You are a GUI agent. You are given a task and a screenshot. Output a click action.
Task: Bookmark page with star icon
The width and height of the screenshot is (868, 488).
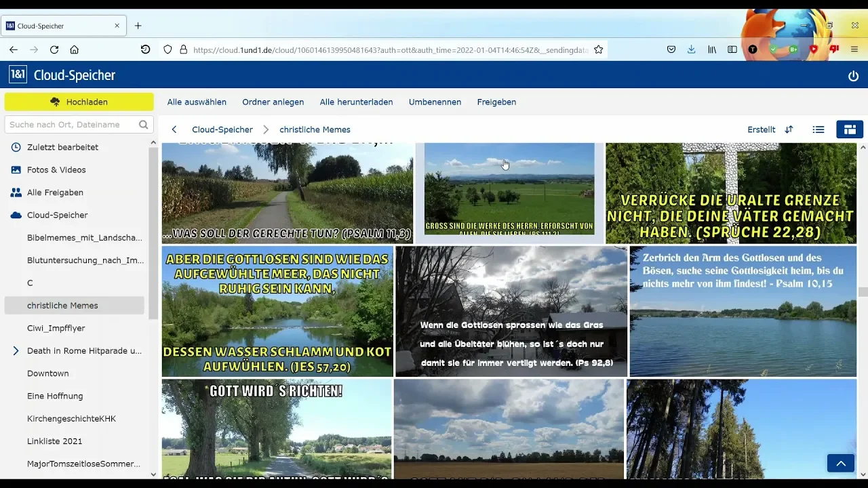pos(598,49)
